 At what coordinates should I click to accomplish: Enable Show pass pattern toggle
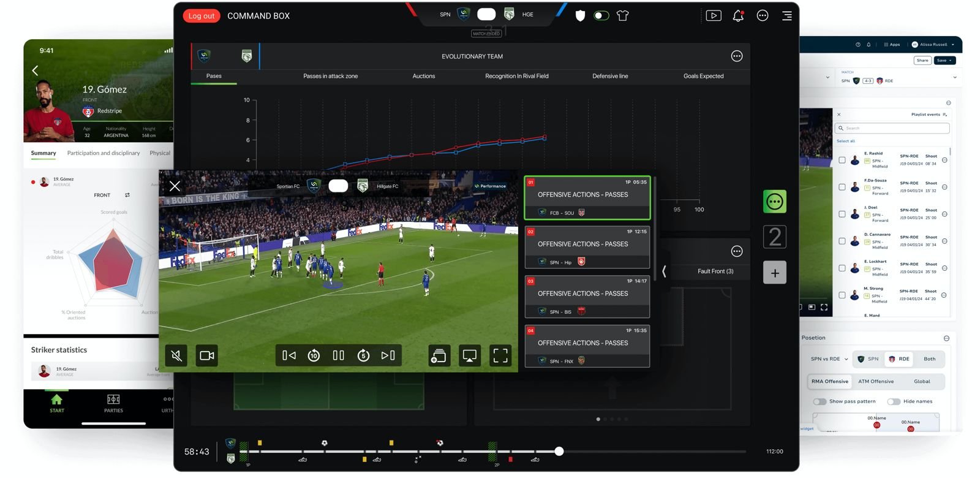820,401
